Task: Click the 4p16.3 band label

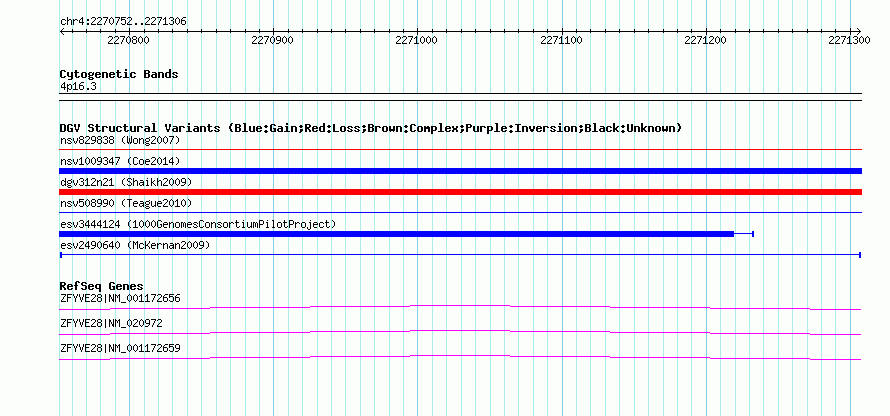Action: click(x=78, y=87)
